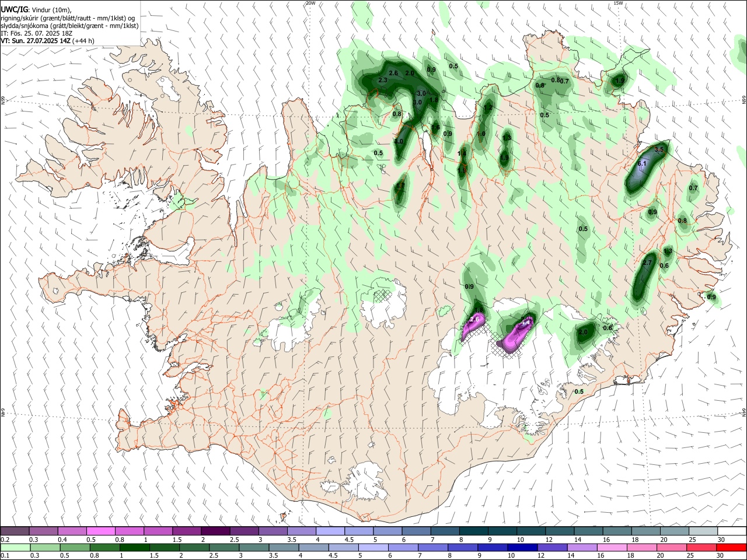Select the dark mauve 0.2–0.3 snow legend swatch

[15, 531]
